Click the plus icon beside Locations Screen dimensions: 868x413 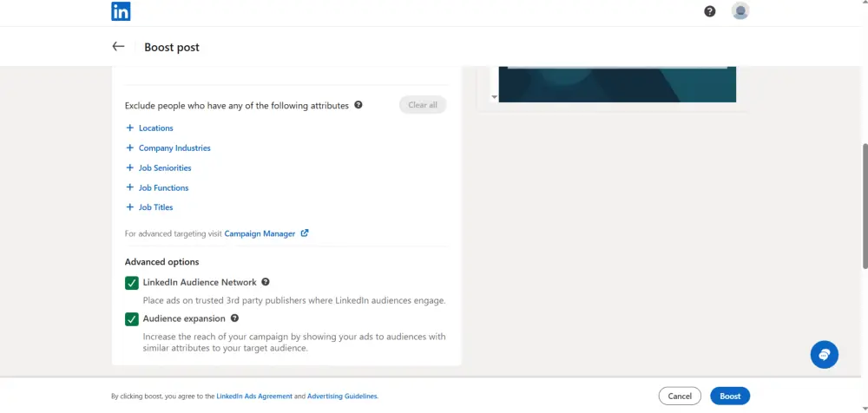click(130, 128)
